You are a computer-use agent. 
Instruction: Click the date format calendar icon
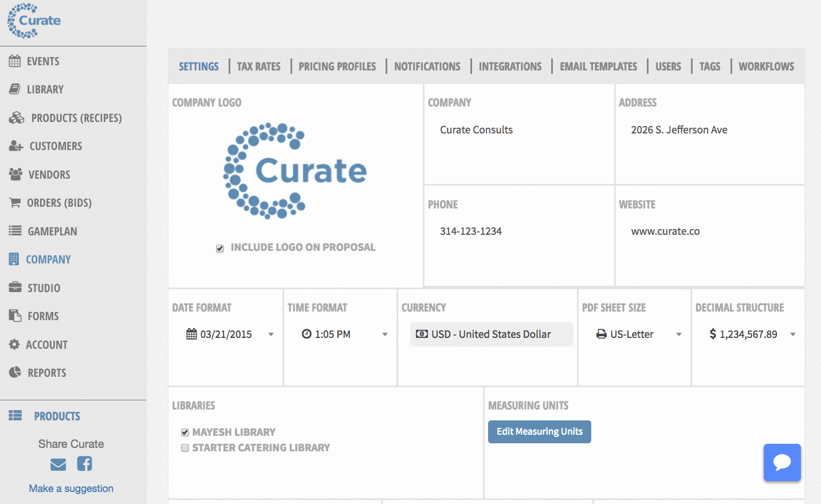tap(191, 334)
